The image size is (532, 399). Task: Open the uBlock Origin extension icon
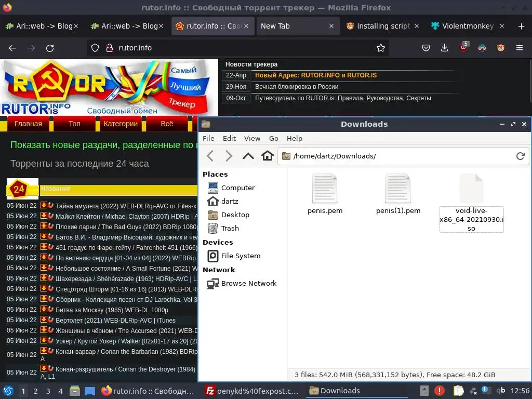click(x=464, y=47)
